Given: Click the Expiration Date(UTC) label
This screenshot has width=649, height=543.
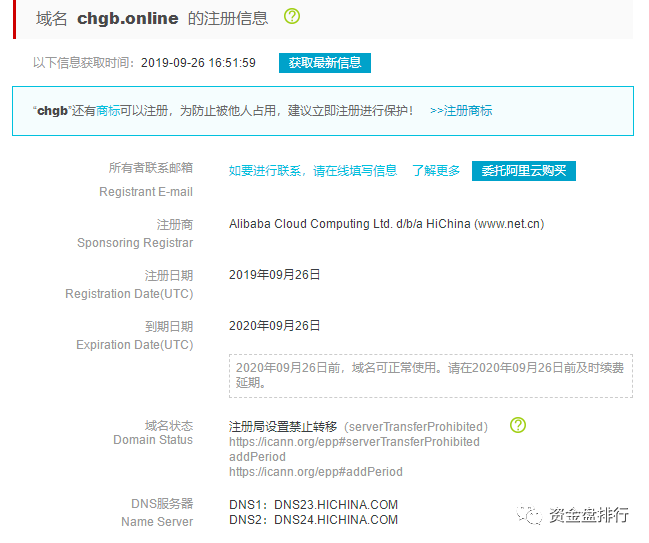Looking at the screenshot, I should [x=135, y=345].
